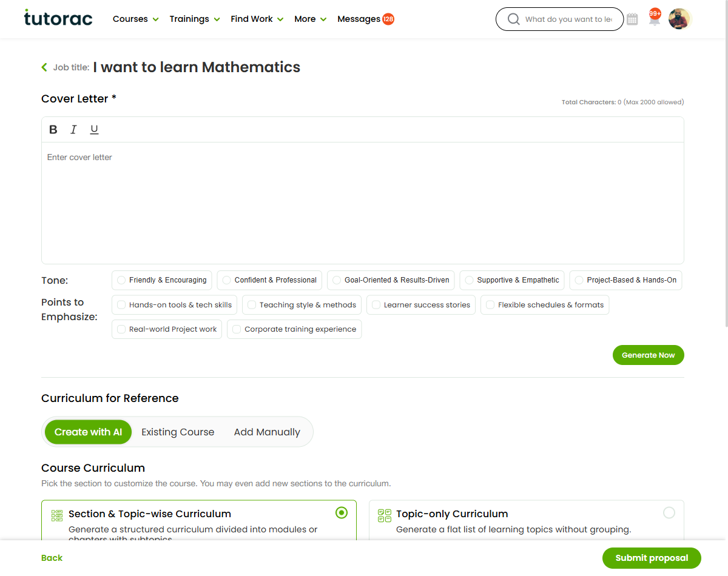Click the search magnifier icon

tap(513, 19)
